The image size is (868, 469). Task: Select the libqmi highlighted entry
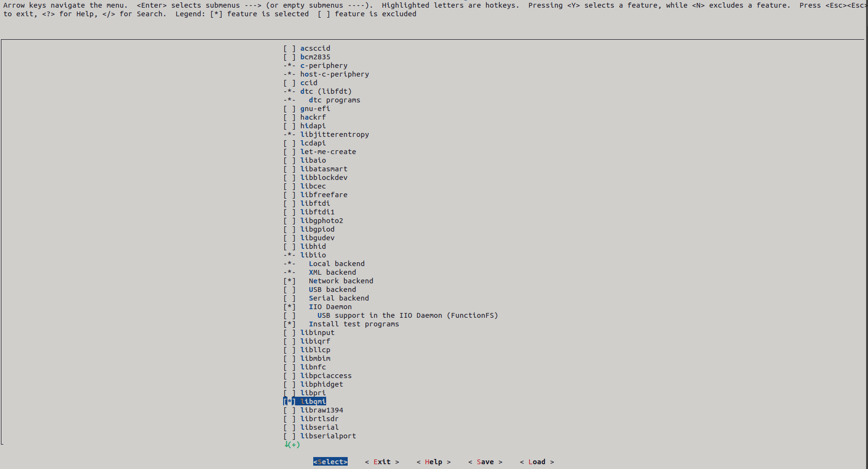(x=313, y=402)
